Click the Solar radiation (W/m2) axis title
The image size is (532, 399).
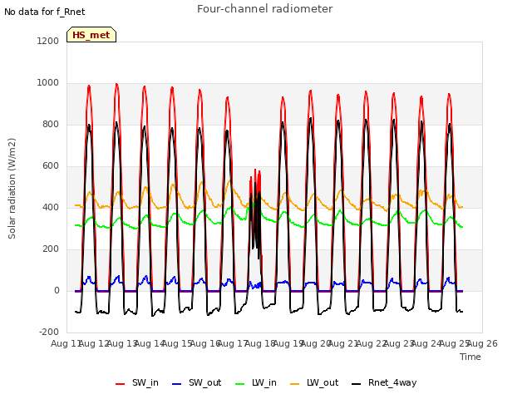click(12, 189)
